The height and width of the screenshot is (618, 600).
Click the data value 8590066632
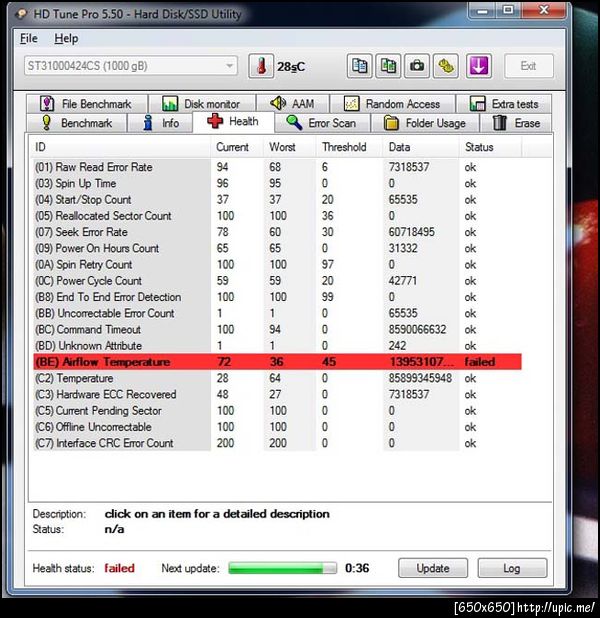[x=417, y=329]
